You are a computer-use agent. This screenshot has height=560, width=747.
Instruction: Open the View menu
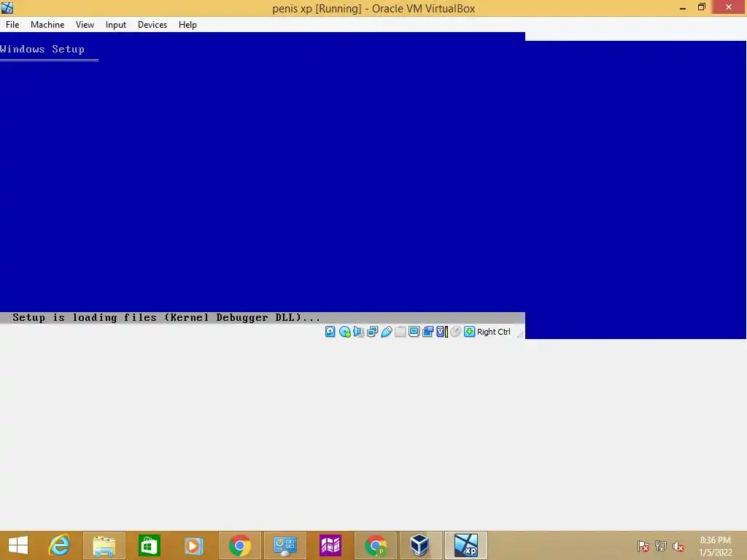click(85, 25)
